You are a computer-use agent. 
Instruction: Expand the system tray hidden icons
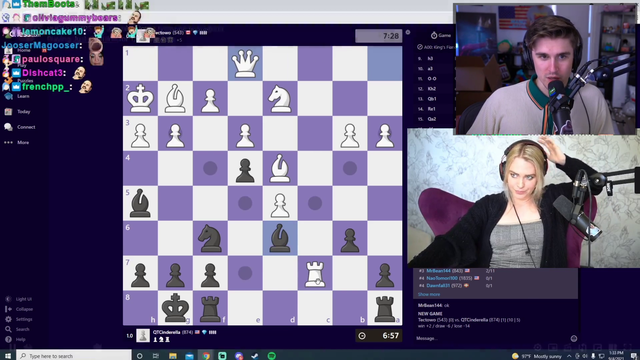click(x=569, y=356)
